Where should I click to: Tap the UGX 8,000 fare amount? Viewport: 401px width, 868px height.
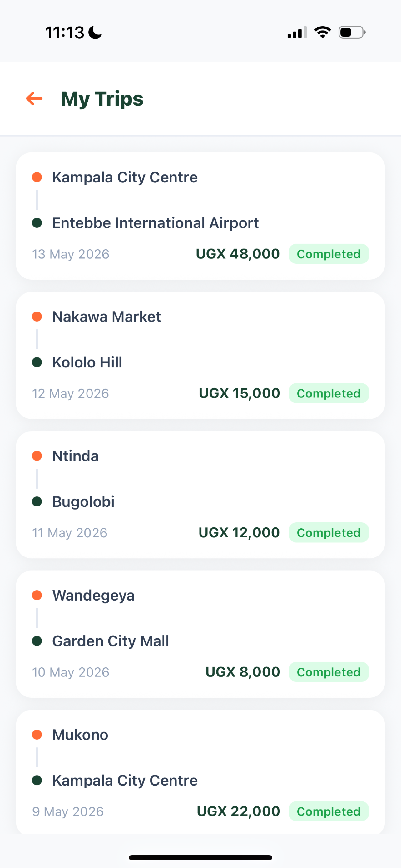[x=242, y=672]
